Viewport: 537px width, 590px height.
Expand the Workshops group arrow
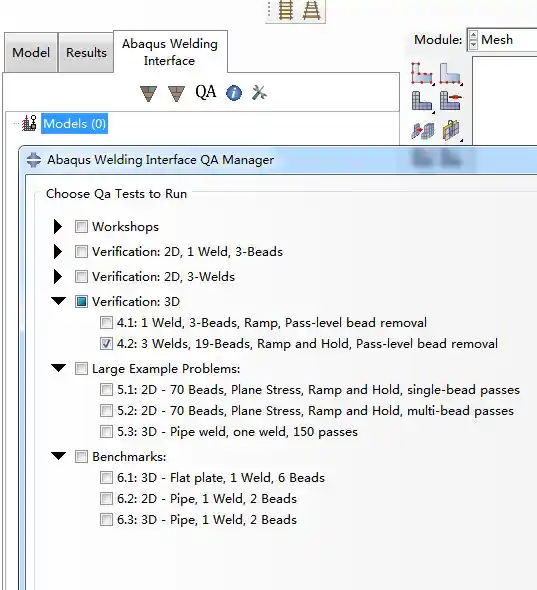coord(58,227)
